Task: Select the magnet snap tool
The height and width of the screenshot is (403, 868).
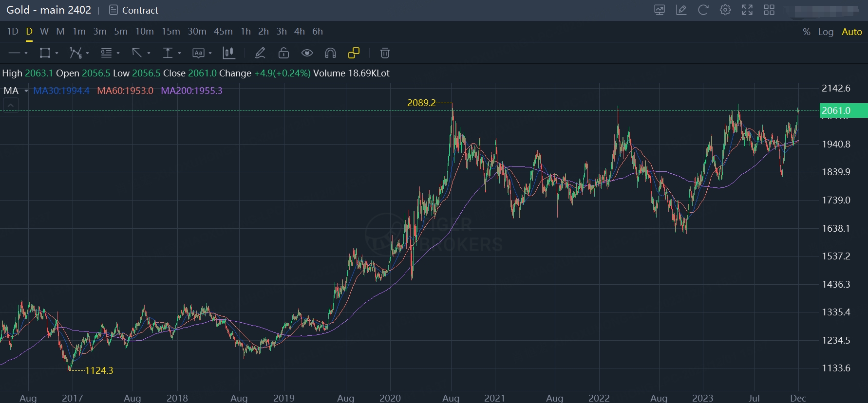Action: pyautogui.click(x=330, y=53)
